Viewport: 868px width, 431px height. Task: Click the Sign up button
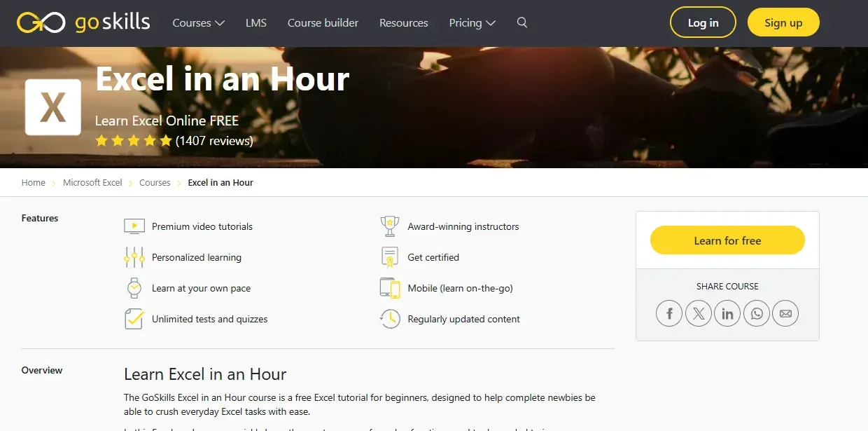pos(783,22)
